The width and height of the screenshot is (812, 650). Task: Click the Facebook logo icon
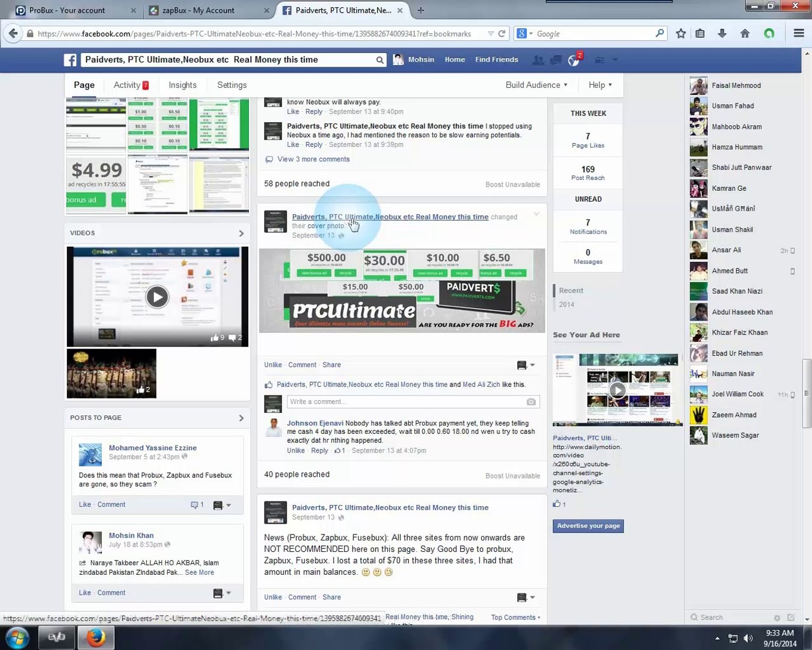pyautogui.click(x=70, y=60)
